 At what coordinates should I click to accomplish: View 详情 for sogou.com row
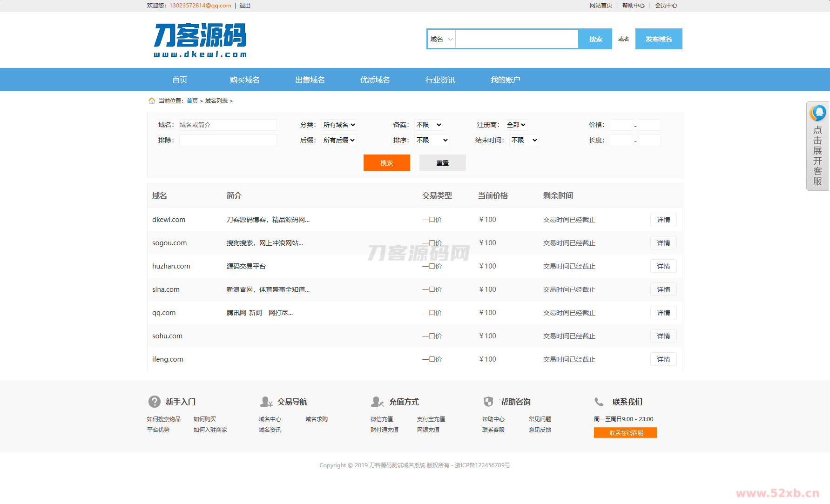(x=663, y=243)
